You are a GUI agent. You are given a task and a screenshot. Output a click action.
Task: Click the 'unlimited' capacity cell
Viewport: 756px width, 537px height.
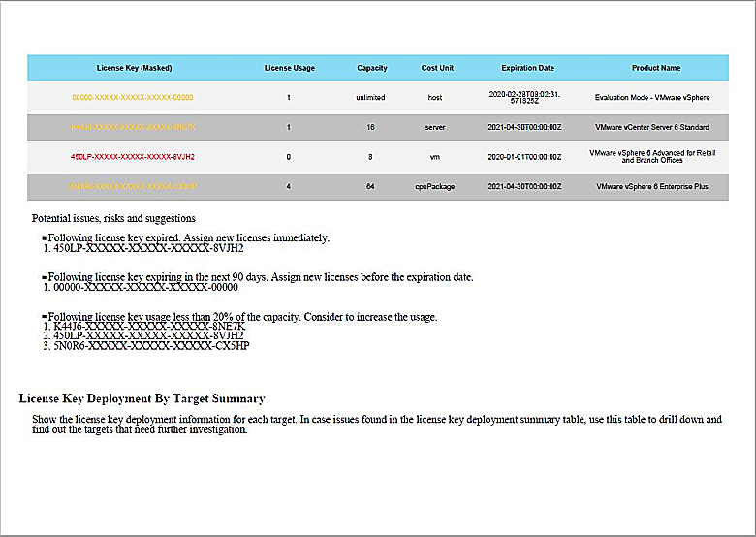pyautogui.click(x=370, y=98)
